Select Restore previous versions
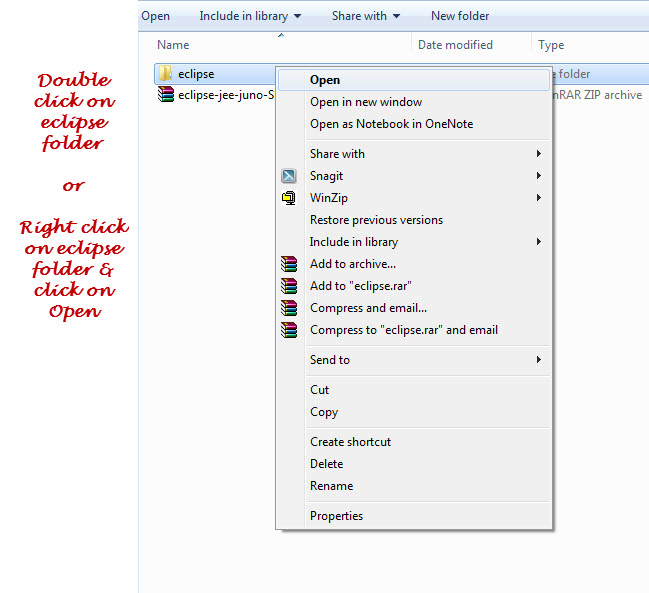649x593 pixels. coord(414,220)
